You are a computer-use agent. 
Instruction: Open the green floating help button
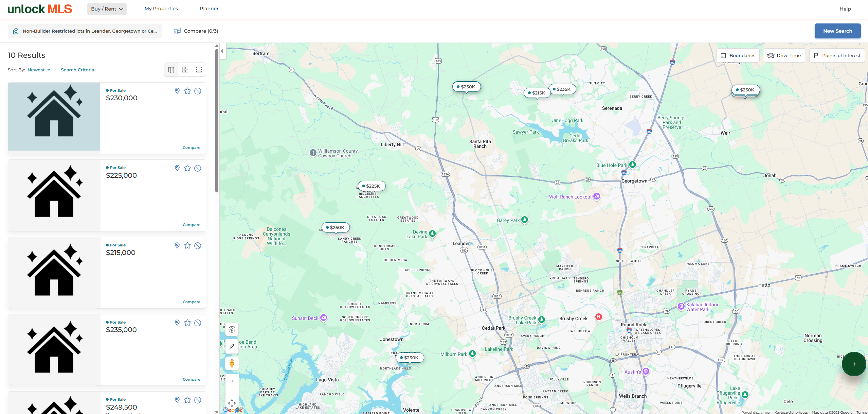coord(854,364)
